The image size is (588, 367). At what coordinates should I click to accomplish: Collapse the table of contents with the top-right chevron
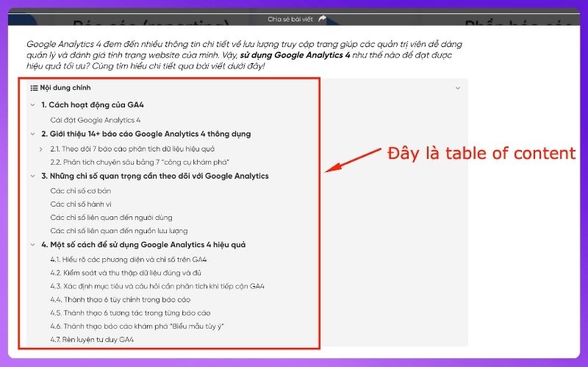pos(457,88)
